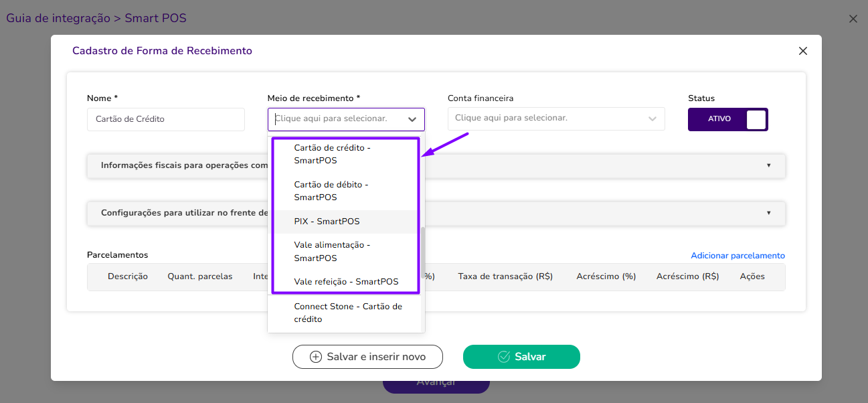The height and width of the screenshot is (403, 868).
Task: Choose PIX - SmartPOS option
Action: [346, 222]
